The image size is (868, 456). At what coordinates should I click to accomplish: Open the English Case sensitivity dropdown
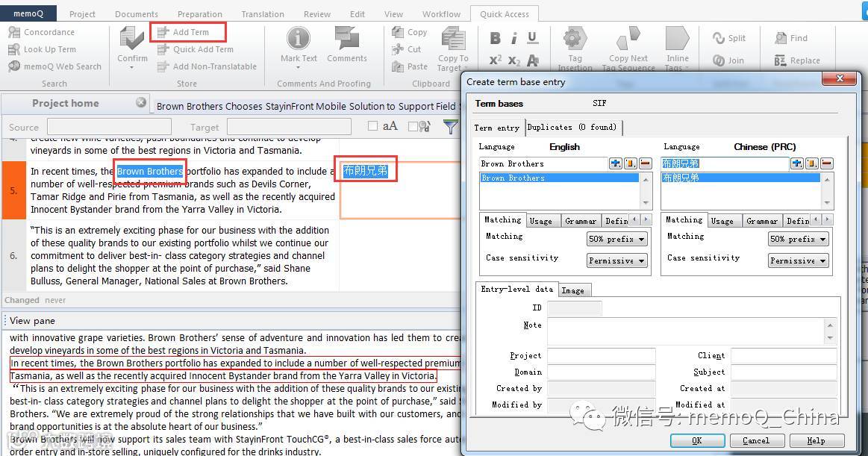[616, 260]
